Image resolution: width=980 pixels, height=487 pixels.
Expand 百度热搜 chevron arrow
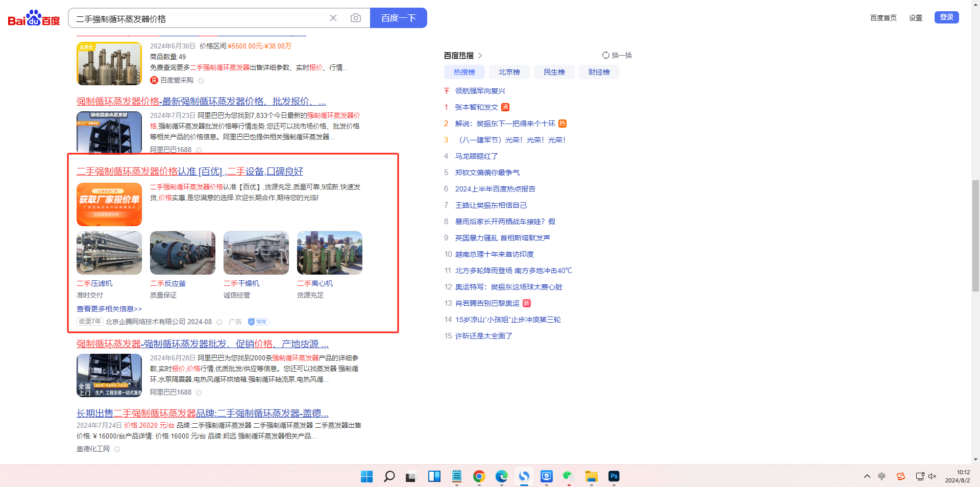480,56
